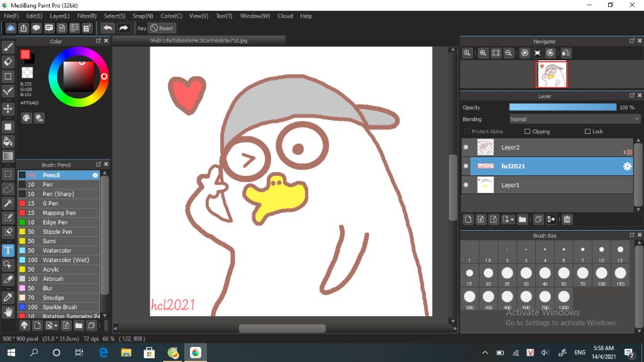644x362 pixels.
Task: Select the Magic Wand tool
Action: click(x=8, y=203)
